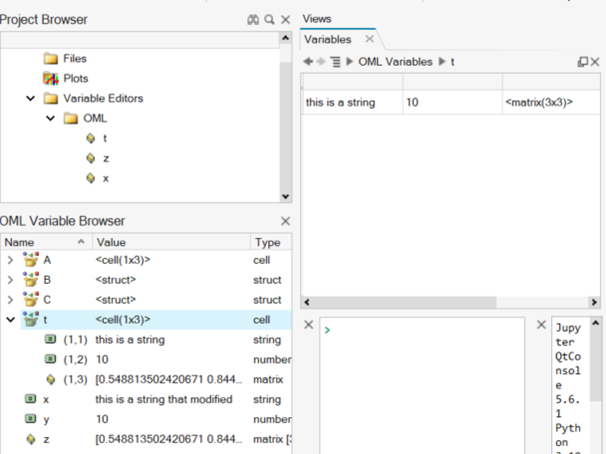
Task: Collapse the Variable Editors folder
Action: click(x=31, y=98)
